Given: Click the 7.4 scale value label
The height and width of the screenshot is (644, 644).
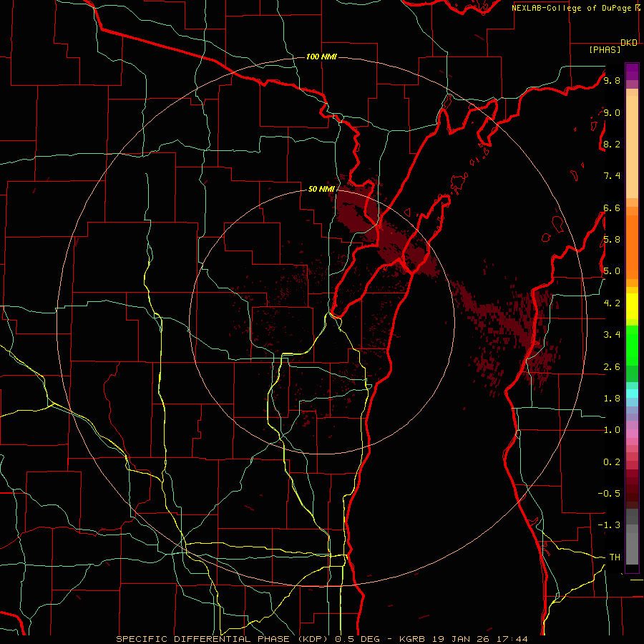Looking at the screenshot, I should (x=612, y=176).
